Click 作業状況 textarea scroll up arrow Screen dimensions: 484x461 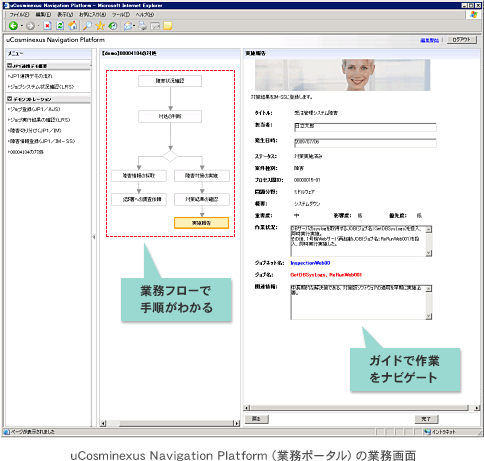click(429, 229)
